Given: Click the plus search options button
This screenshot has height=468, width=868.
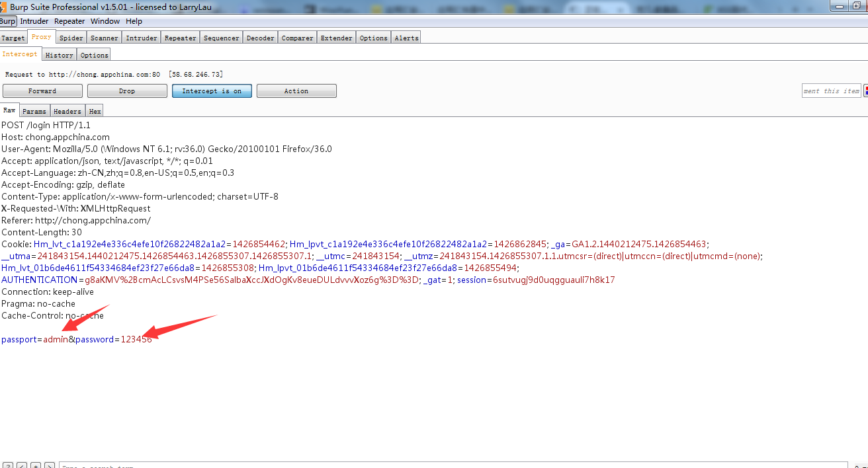Looking at the screenshot, I should tap(36, 465).
